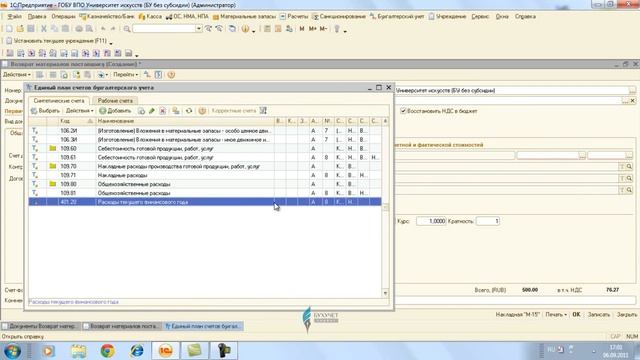Viewport: 640px width, 360px height.
Task: Click the Накладная М-15 button
Action: click(x=518, y=314)
